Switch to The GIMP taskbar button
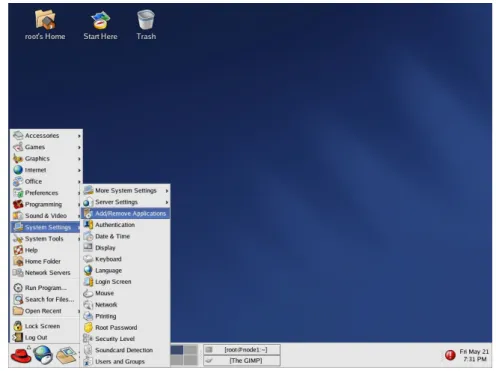Viewport: 496px width, 371px height. [242, 361]
